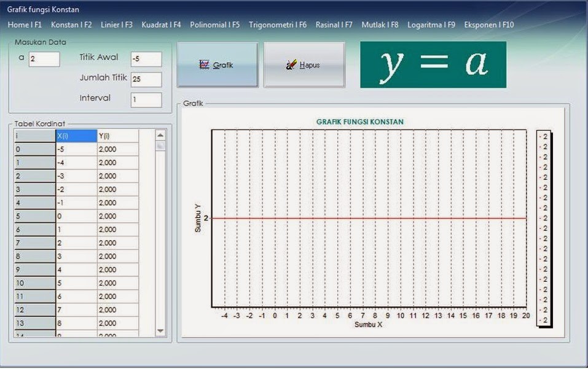Image resolution: width=588 pixels, height=369 pixels.
Task: Focus the Jumlah Titik input field
Action: [146, 79]
